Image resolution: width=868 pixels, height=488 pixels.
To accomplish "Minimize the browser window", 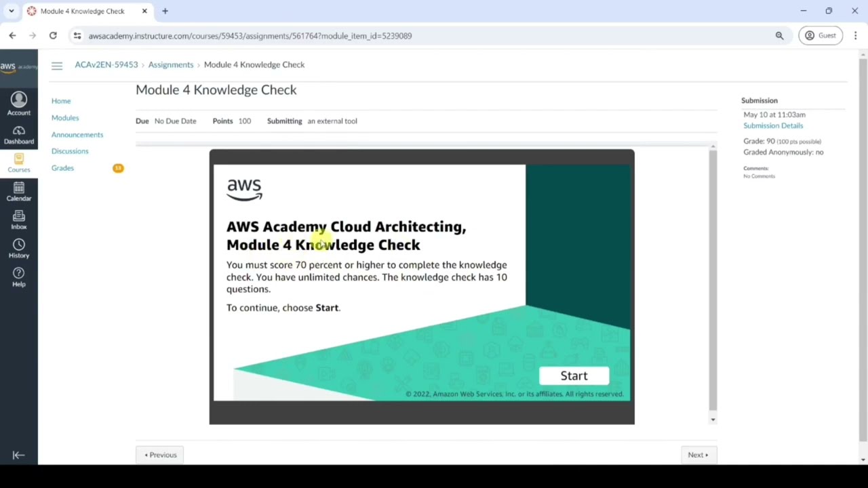I will point(804,11).
